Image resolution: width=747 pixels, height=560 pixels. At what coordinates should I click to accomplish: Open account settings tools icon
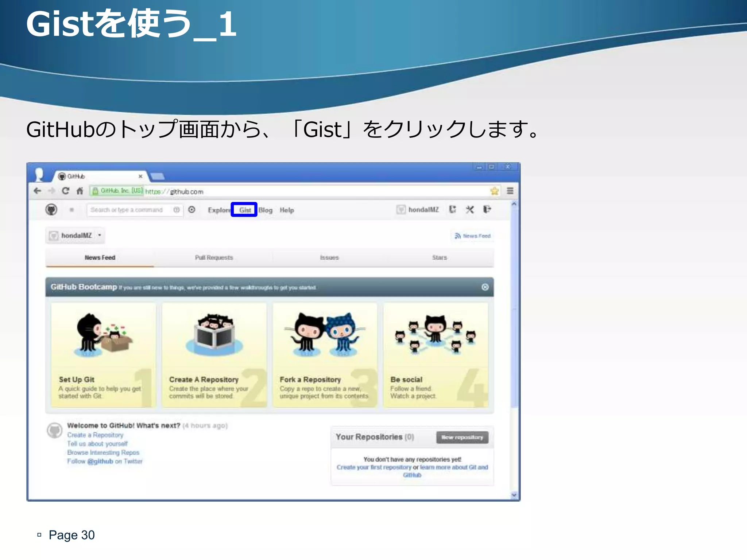[x=470, y=209]
